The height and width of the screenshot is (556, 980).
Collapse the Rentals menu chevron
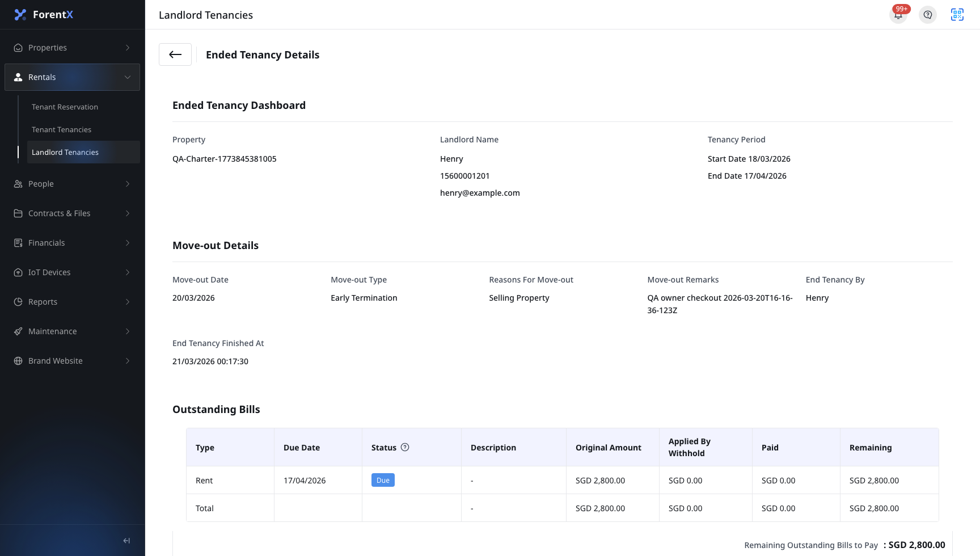tap(128, 77)
